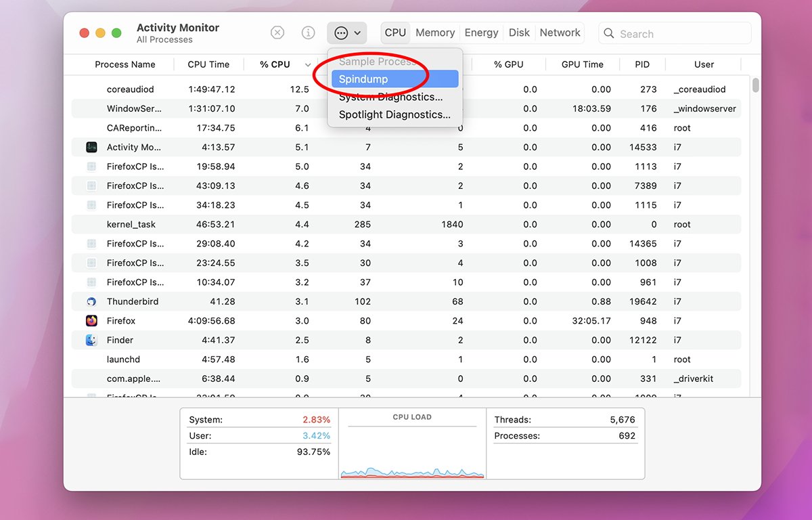Click the Finder app icon in list

91,340
